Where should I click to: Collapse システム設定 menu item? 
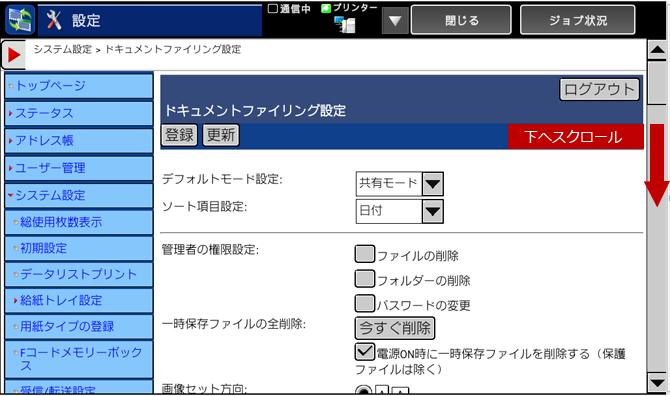click(79, 195)
